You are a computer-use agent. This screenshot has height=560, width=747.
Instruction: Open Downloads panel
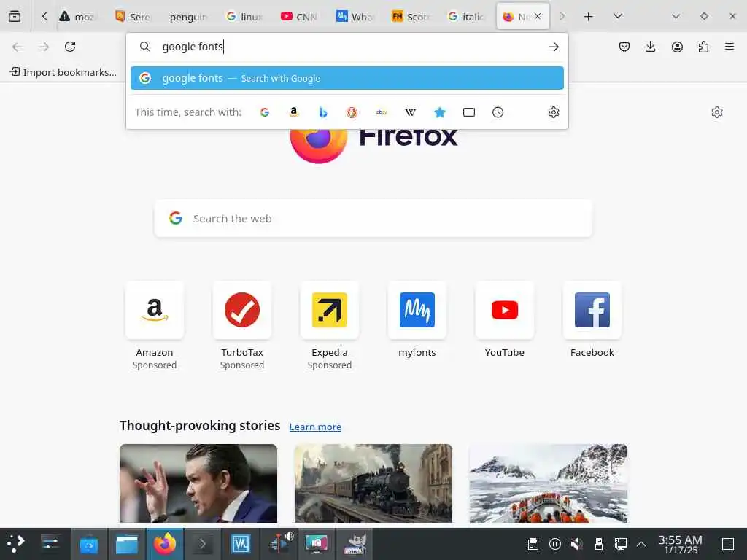click(x=650, y=47)
